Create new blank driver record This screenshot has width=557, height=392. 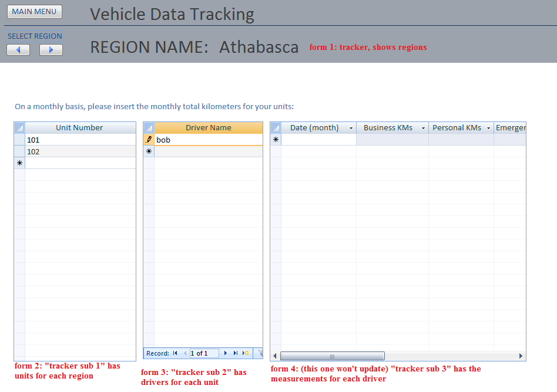click(x=246, y=353)
